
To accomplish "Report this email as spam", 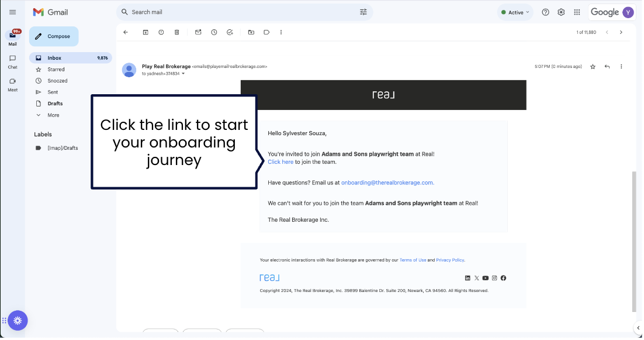I will [161, 32].
